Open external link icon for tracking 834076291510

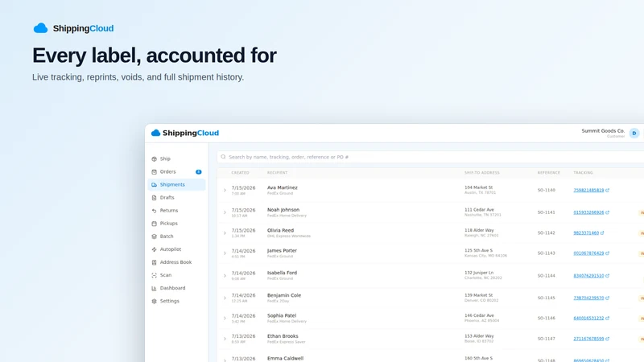coord(607,276)
